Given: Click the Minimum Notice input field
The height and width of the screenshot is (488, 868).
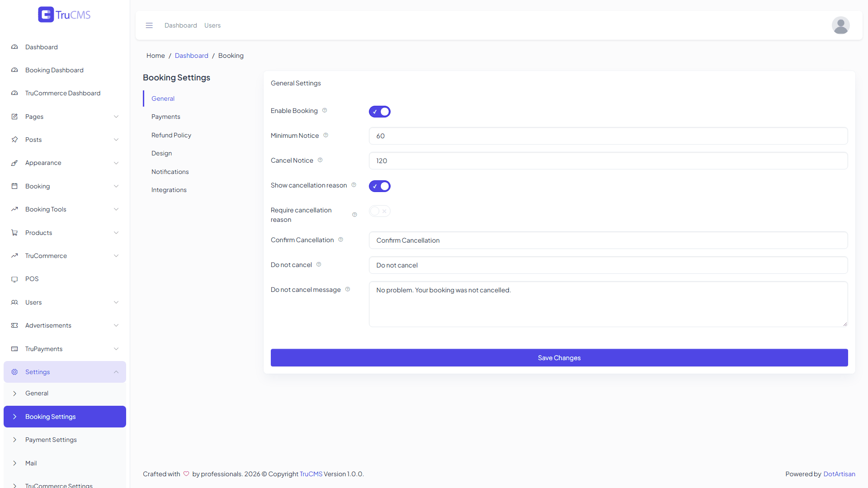Looking at the screenshot, I should pyautogui.click(x=608, y=136).
